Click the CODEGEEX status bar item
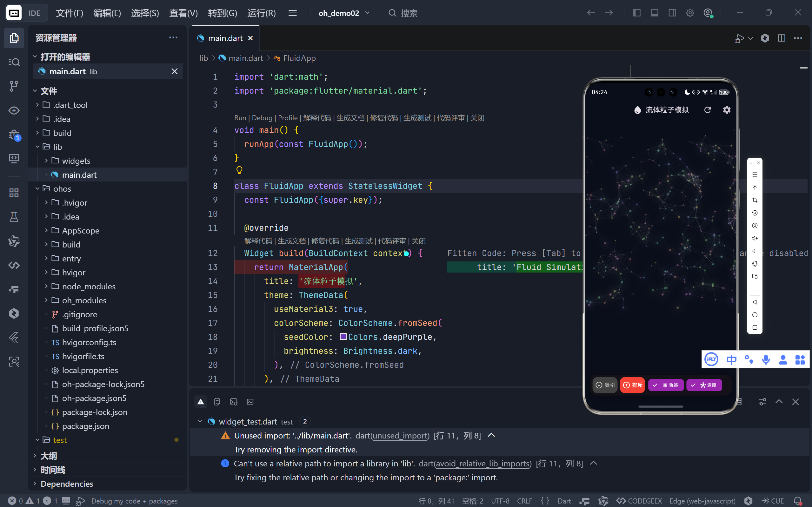Screen dimensions: 812x507 pos(639,501)
